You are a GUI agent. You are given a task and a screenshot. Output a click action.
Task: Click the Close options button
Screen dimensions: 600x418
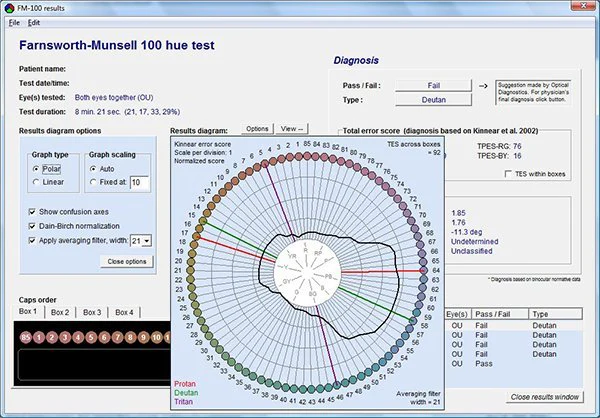(x=127, y=261)
